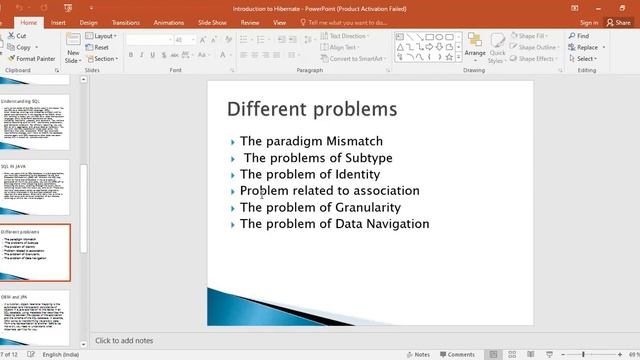Screen dimensions: 640x360
Task: Center align text
Action: point(255,55)
